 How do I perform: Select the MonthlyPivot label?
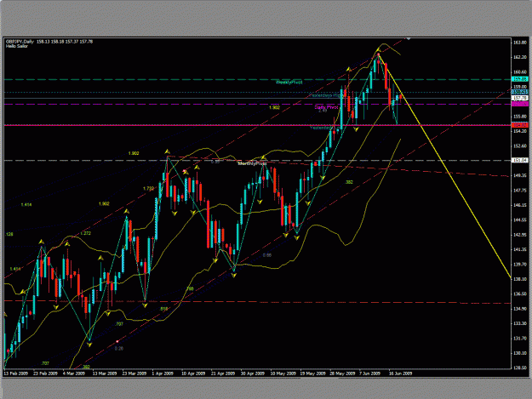pos(253,163)
